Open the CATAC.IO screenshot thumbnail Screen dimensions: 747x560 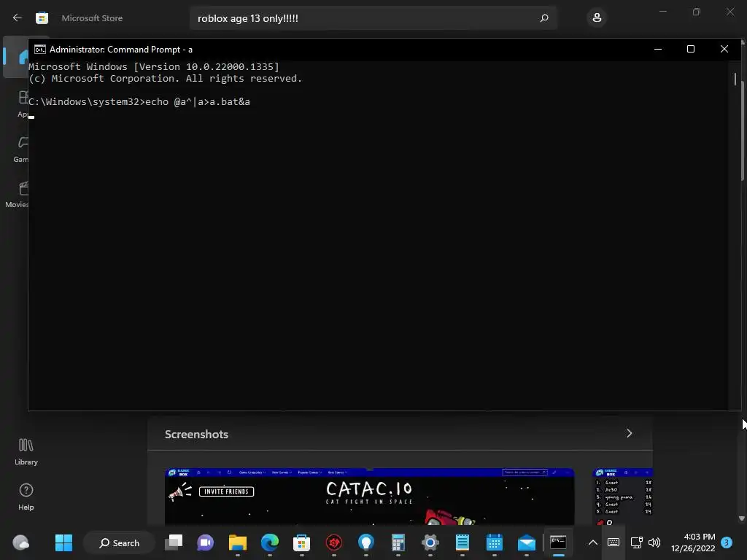[369, 497]
